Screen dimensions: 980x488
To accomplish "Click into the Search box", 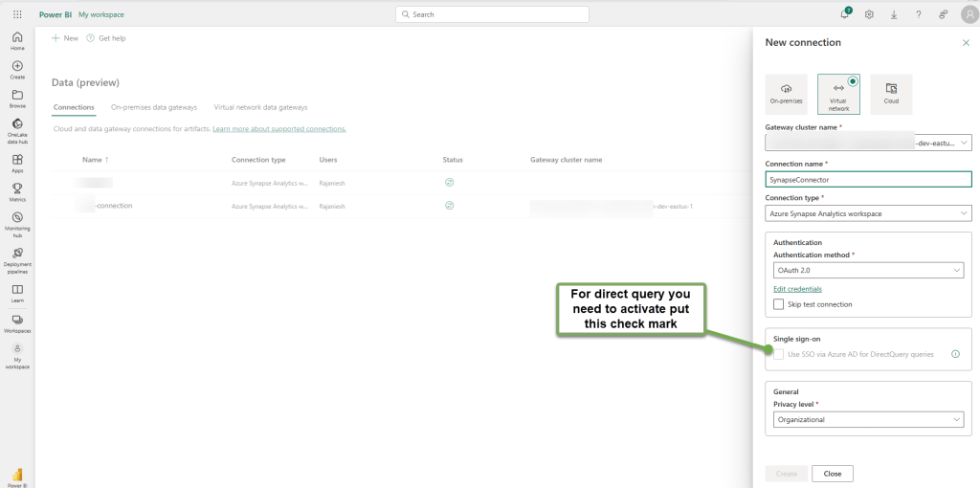I will point(492,14).
